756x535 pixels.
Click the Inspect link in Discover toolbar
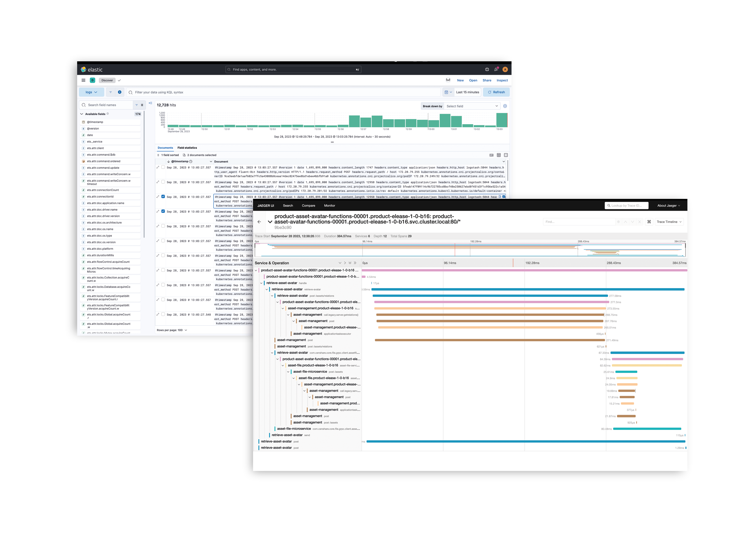click(502, 80)
